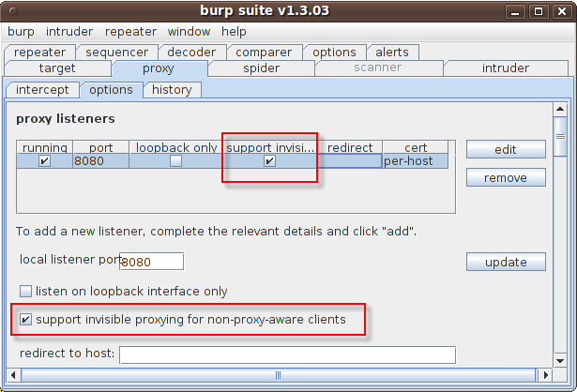The image size is (577, 392).
Task: Click the remove button
Action: [x=506, y=178]
